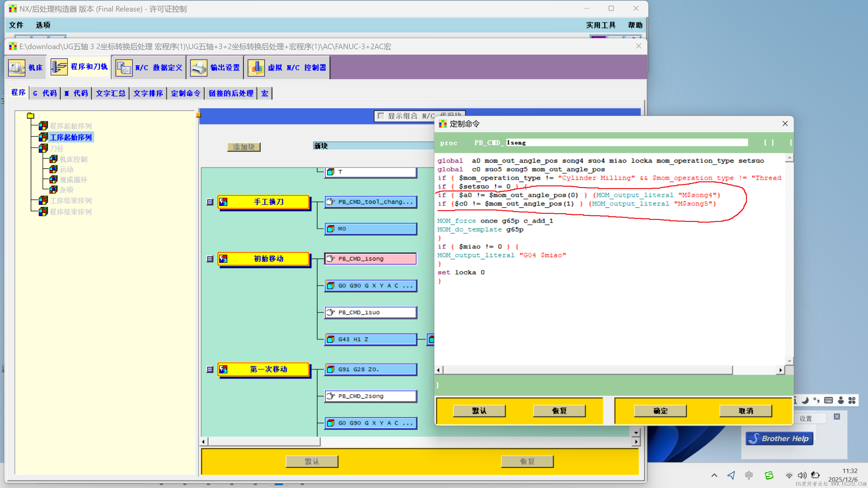This screenshot has height=488, width=868.
Task: Open the 新块 block type dropdown
Action: point(373,146)
